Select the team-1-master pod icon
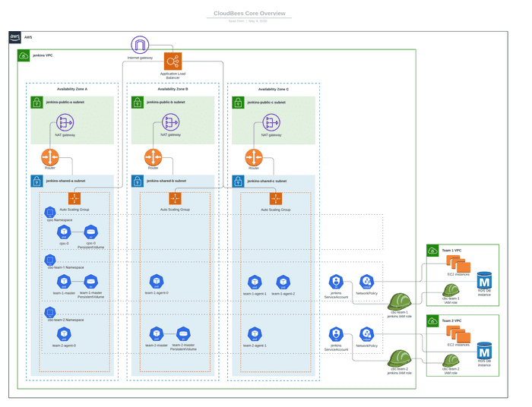The width and height of the screenshot is (532, 407). point(64,282)
